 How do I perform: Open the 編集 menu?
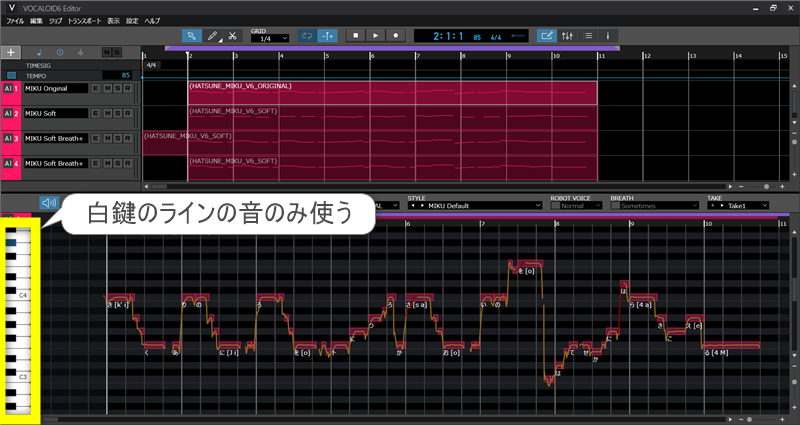pos(36,21)
